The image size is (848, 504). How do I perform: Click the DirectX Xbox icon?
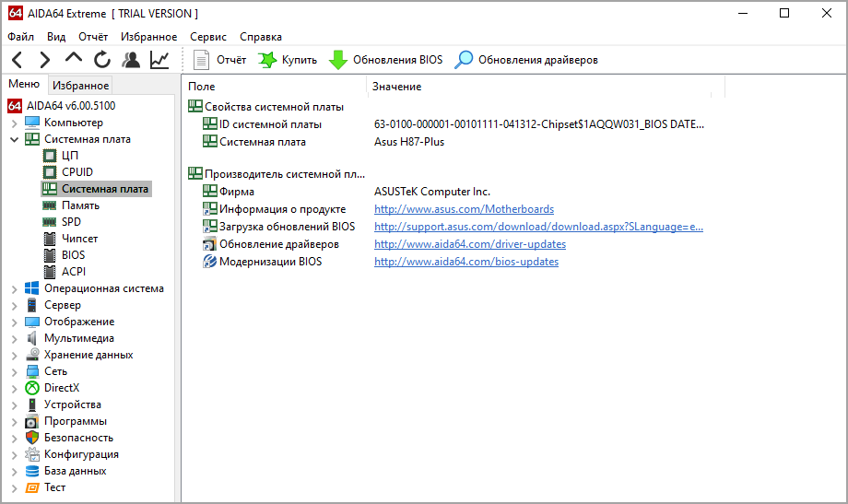[x=32, y=388]
